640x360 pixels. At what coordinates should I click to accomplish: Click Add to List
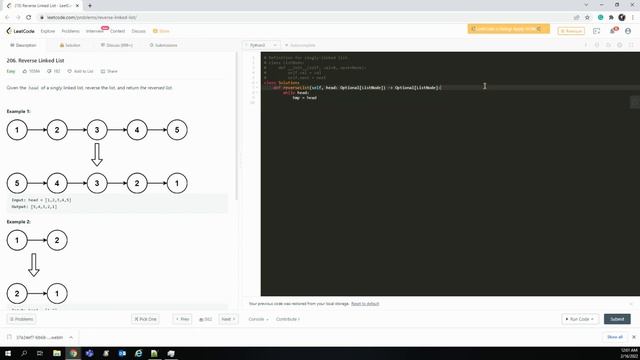pyautogui.click(x=80, y=71)
